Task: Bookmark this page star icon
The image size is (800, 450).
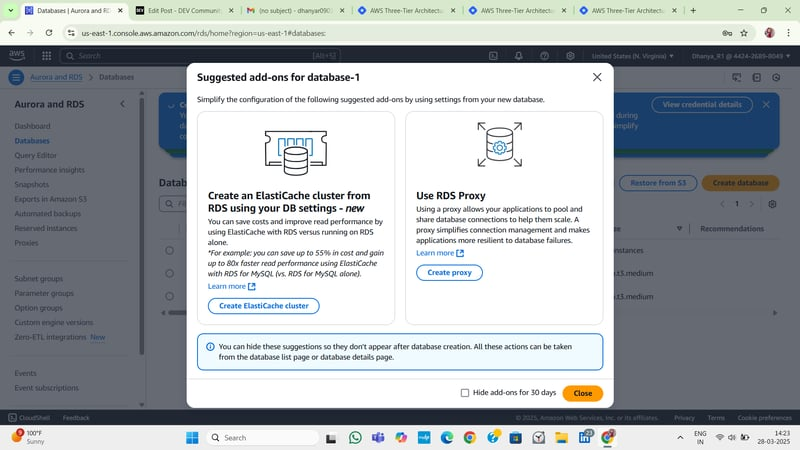Action: coord(744,33)
